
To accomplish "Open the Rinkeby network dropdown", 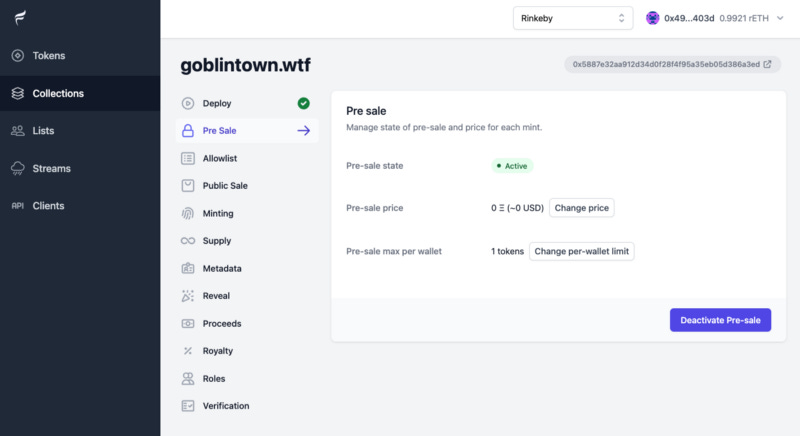I will pyautogui.click(x=573, y=18).
